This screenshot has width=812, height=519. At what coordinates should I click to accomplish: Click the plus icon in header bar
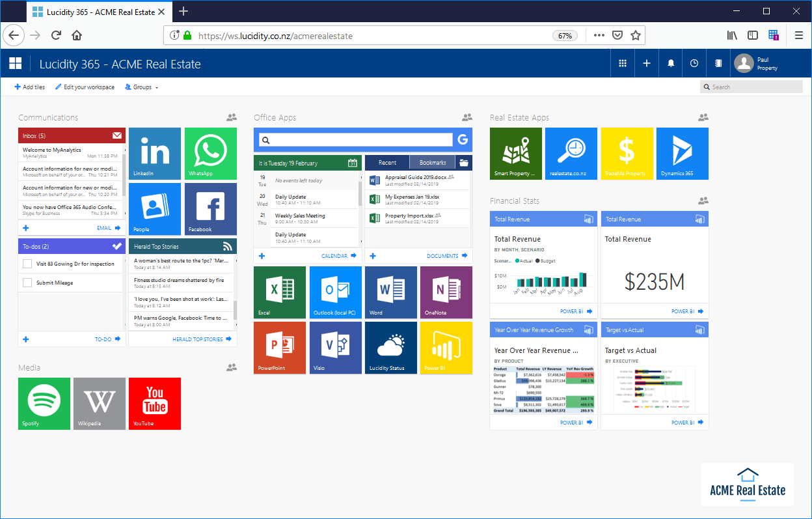pos(647,63)
